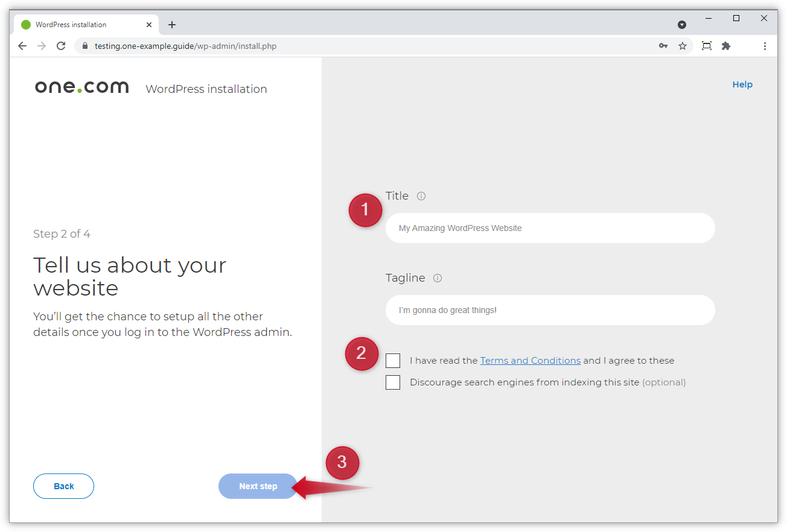Click the Back button
The height and width of the screenshot is (532, 787).
tap(63, 486)
